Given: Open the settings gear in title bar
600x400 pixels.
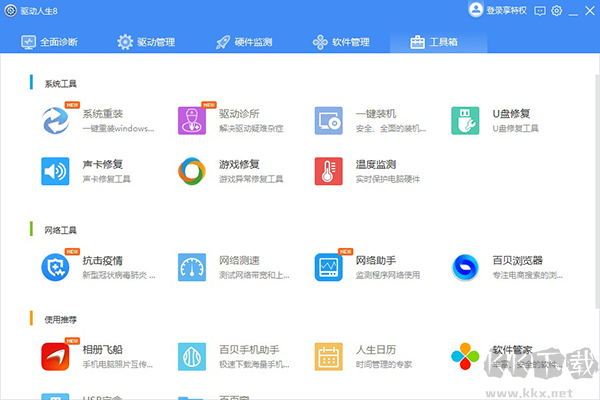Looking at the screenshot, I should [x=557, y=11].
